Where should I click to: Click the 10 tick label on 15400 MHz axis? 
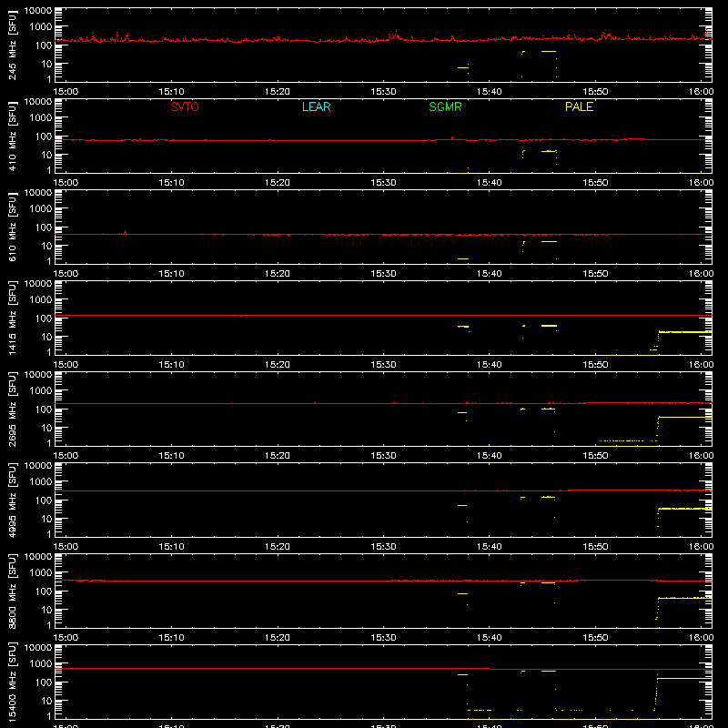[47, 701]
